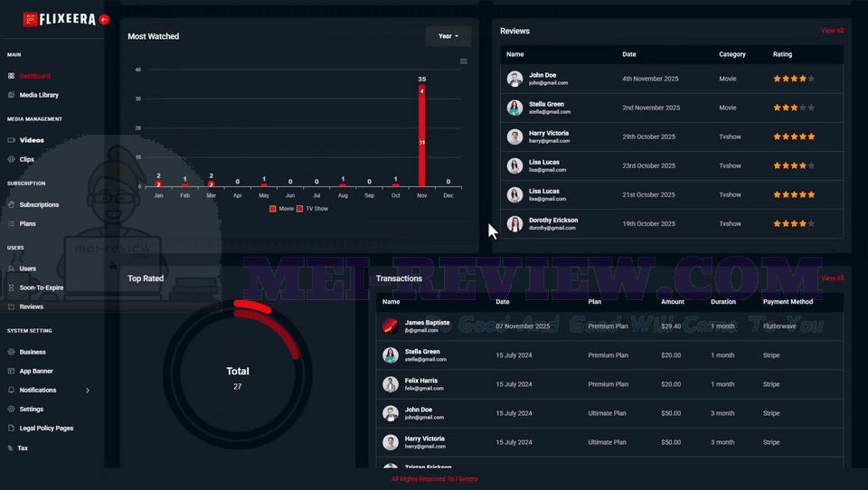This screenshot has width=868, height=490.
Task: Click Harry Victoria's five-star rating
Action: click(x=794, y=137)
